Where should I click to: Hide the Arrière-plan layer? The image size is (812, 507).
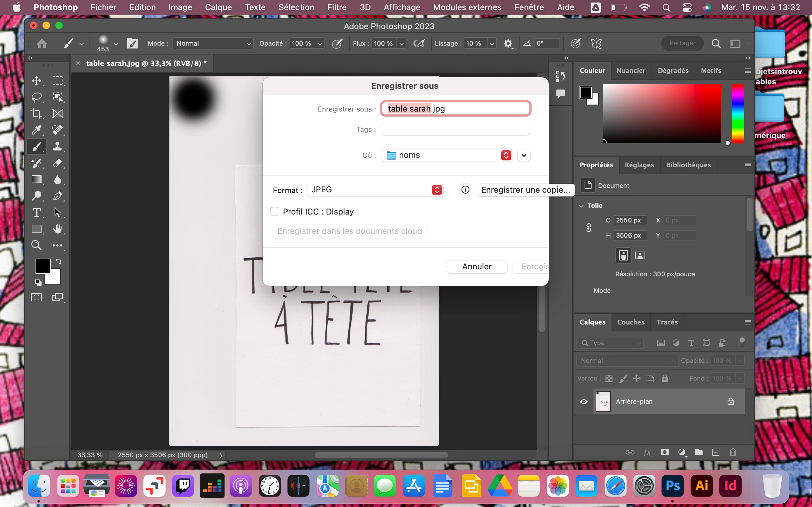pos(584,401)
